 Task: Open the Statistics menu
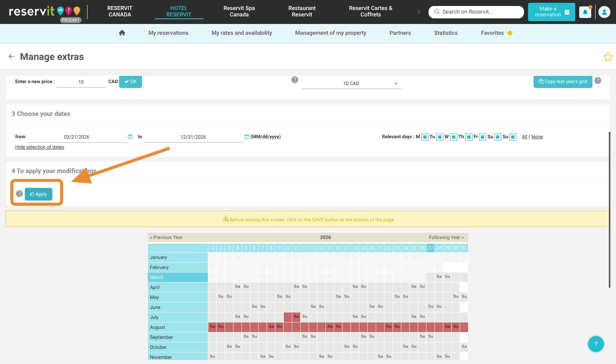446,33
